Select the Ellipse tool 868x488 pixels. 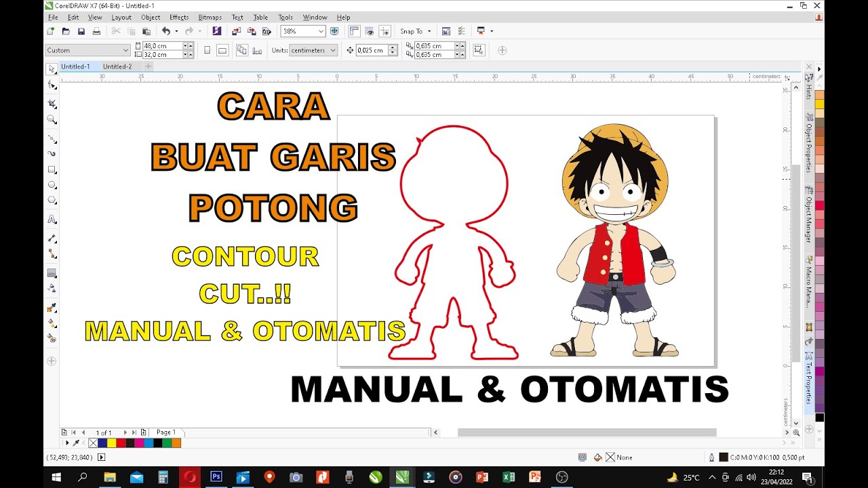click(52, 185)
